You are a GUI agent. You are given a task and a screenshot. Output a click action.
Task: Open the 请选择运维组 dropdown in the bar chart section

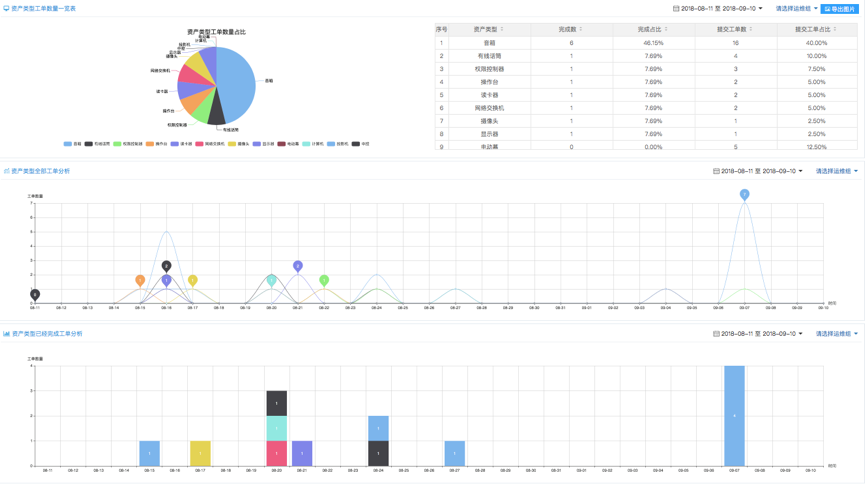pos(836,334)
